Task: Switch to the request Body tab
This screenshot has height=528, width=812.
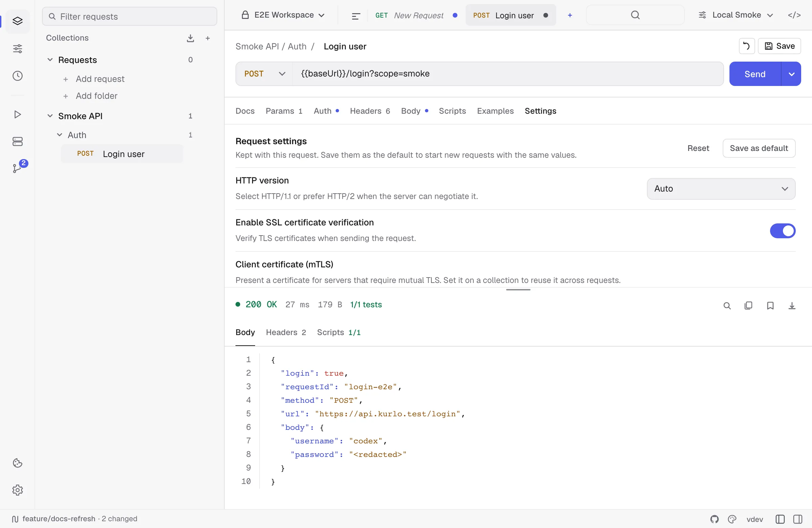Action: [x=414, y=111]
